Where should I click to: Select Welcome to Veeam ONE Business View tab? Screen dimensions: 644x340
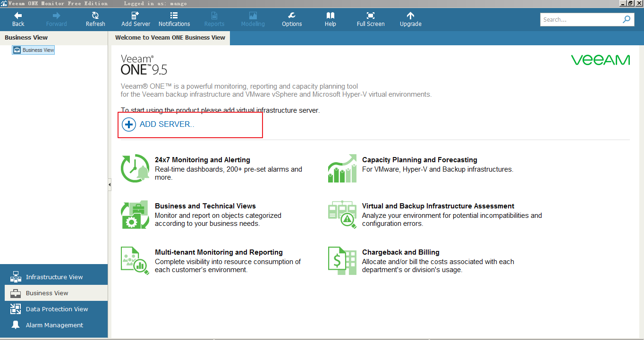tap(170, 38)
